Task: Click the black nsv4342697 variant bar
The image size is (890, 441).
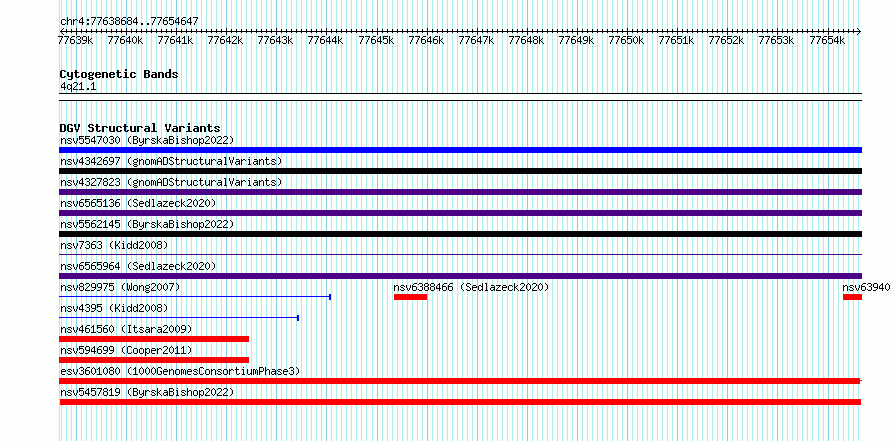Action: click(460, 171)
